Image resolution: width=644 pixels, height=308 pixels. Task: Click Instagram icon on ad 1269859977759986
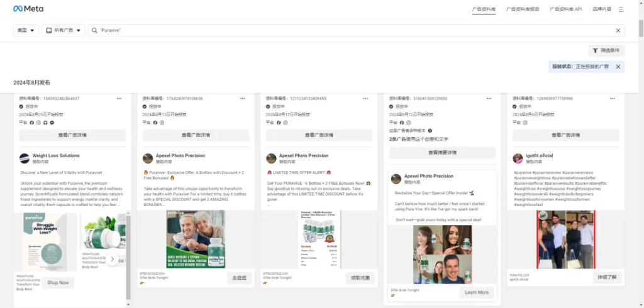pyautogui.click(x=525, y=123)
